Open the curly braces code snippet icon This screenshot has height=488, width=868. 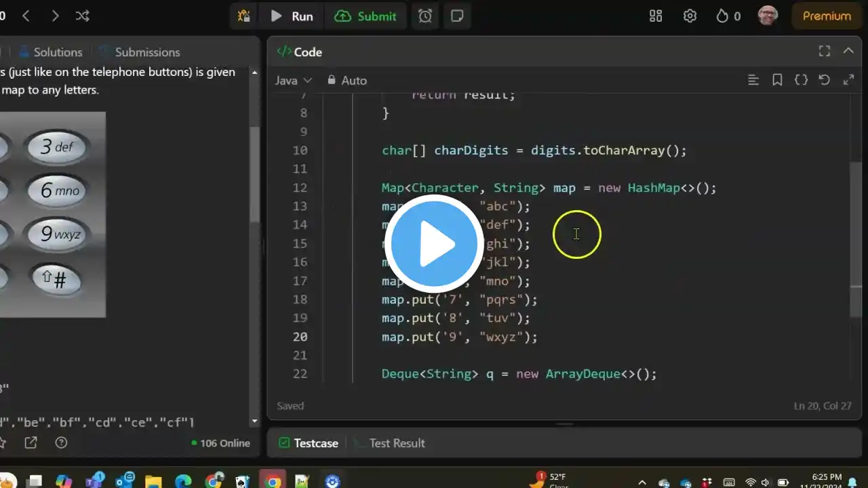coord(801,80)
